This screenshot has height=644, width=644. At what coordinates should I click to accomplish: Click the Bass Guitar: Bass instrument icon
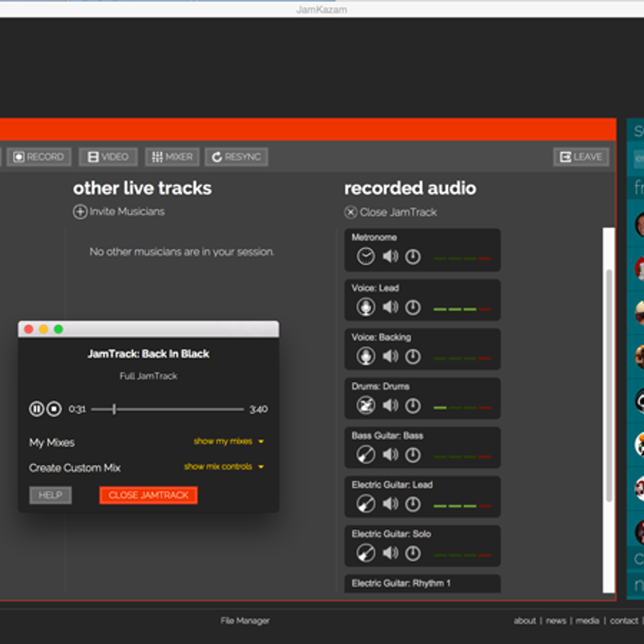[365, 455]
